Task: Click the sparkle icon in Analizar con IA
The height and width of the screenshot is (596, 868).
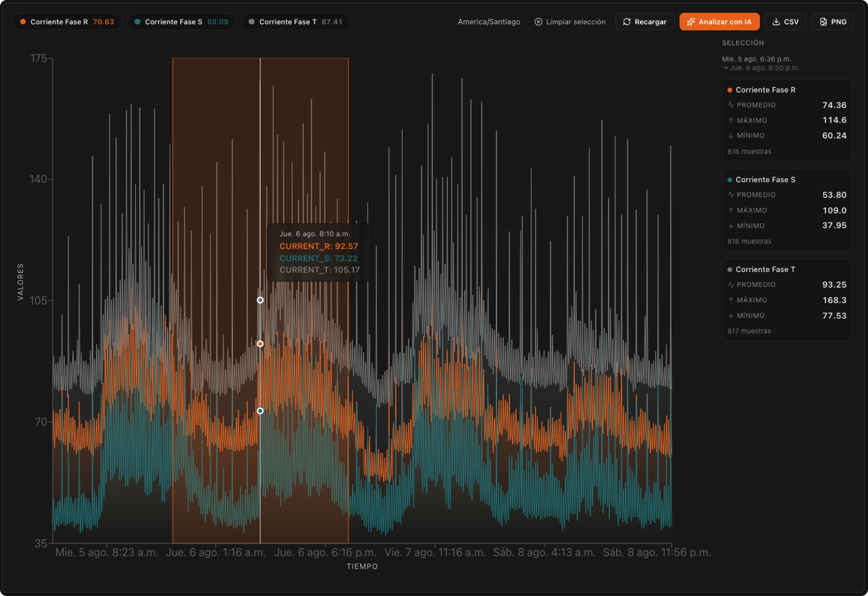Action: [x=690, y=22]
